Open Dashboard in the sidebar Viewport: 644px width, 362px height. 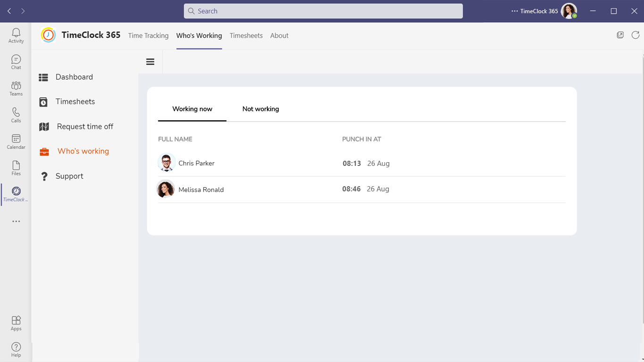(74, 77)
